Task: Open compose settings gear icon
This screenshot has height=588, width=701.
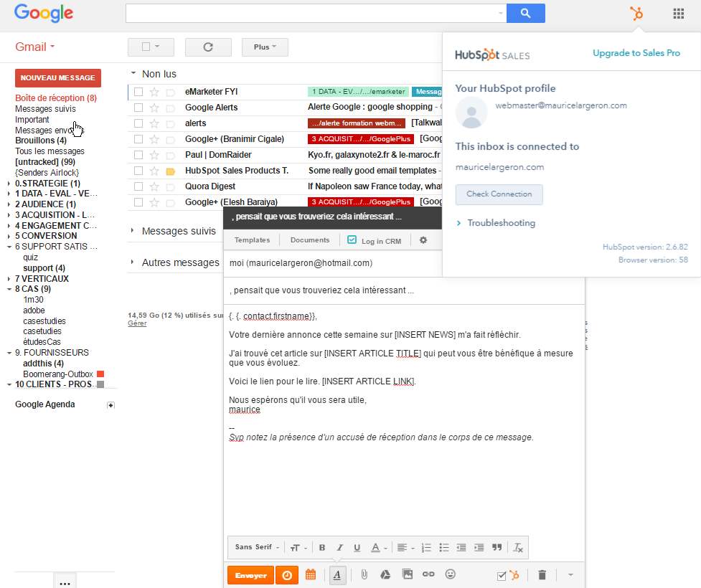Action: 423,240
